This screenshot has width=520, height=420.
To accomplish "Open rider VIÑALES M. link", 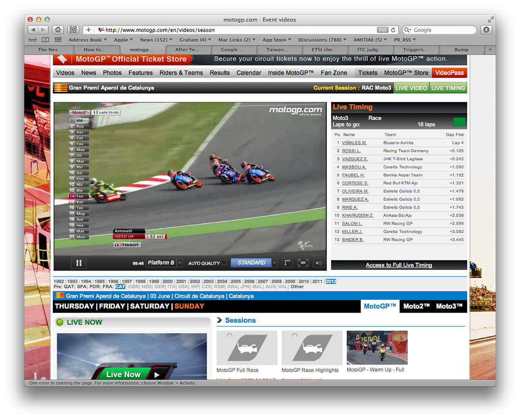I will [x=354, y=143].
